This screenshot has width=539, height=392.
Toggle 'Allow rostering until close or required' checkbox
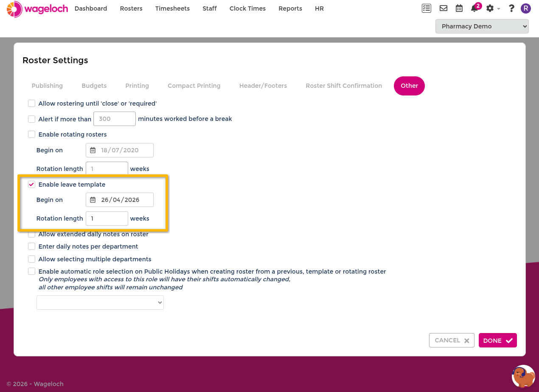click(31, 104)
